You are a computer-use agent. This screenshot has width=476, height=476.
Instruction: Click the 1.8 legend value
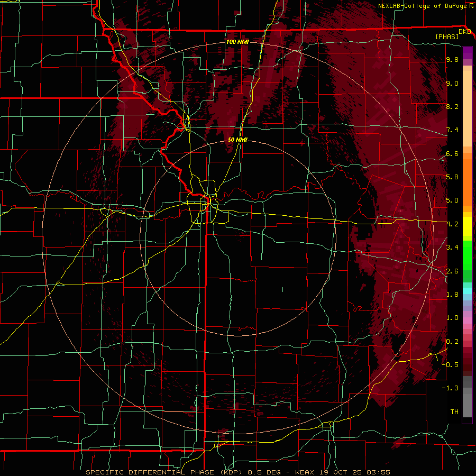(452, 295)
